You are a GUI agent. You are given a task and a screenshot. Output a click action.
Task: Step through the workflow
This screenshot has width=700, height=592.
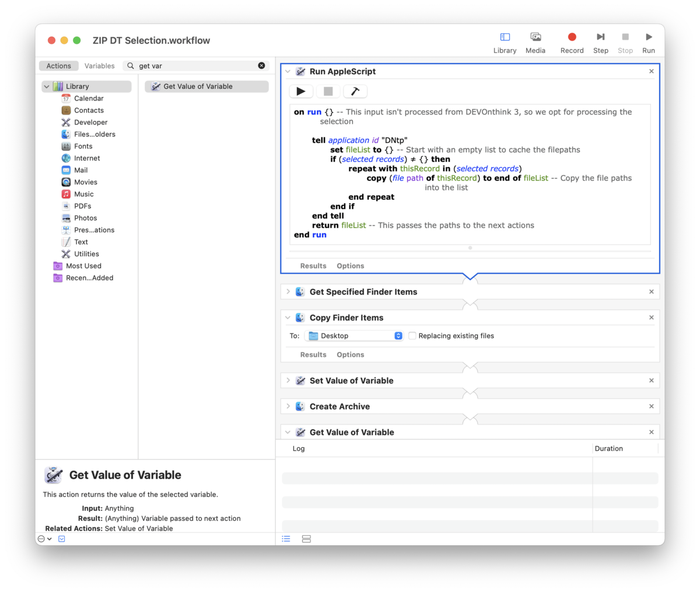(600, 37)
